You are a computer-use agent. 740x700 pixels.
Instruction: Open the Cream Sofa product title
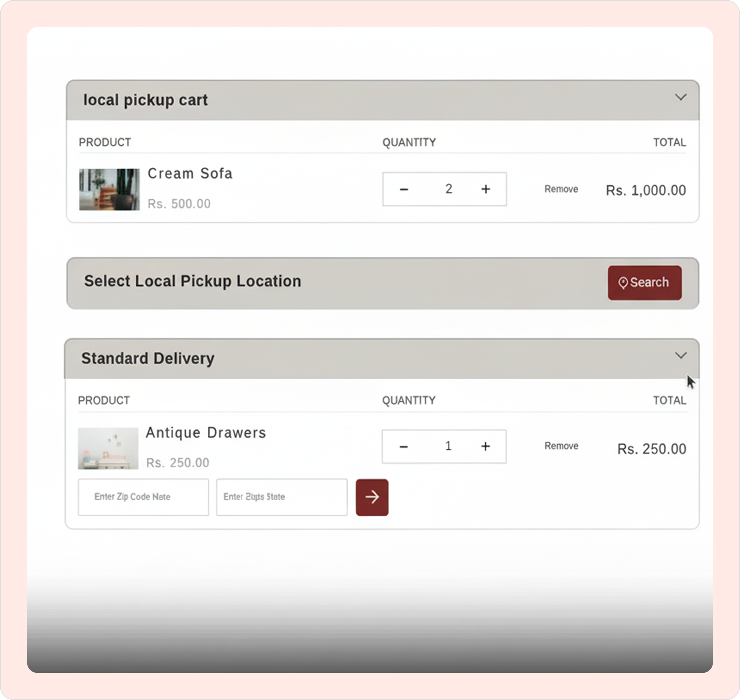(x=190, y=174)
